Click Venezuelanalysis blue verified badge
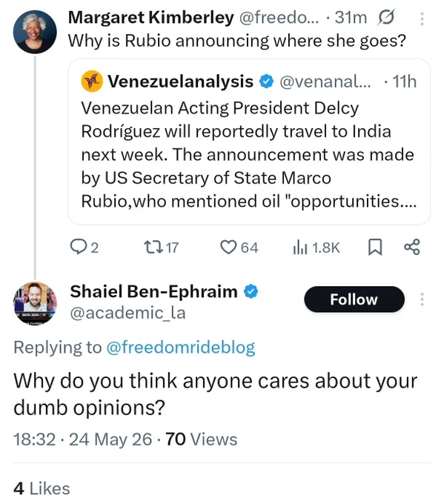444x504 pixels. tap(266, 82)
